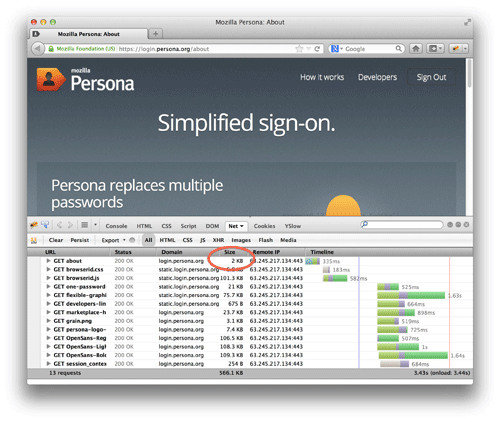The width and height of the screenshot is (500, 422).
Task: Activate the Firebug element inspector icon
Action: tap(45, 225)
